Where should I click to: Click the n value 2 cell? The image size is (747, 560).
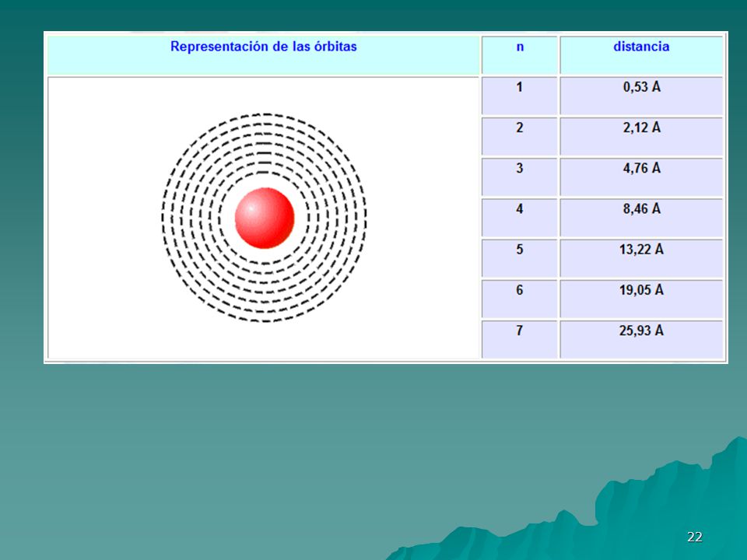click(520, 136)
